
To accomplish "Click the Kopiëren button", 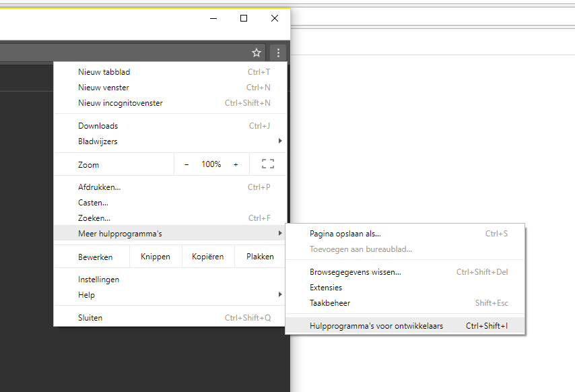I will coord(208,257).
